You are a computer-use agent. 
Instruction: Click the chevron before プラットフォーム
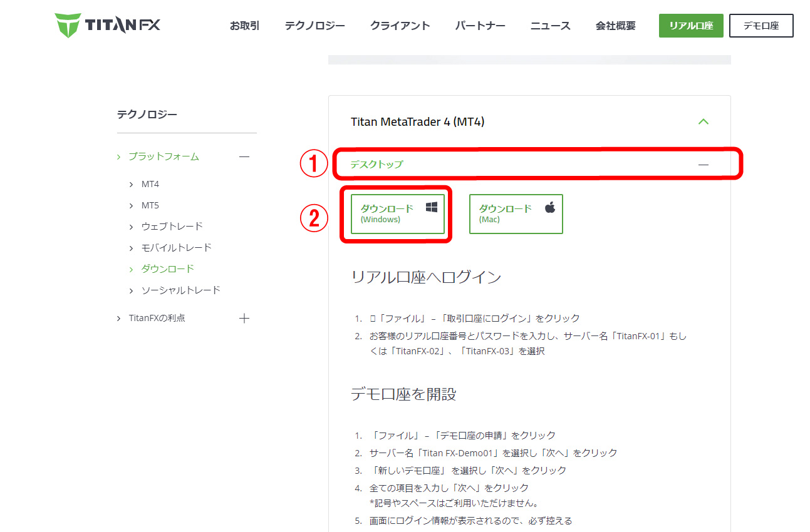pos(118,156)
